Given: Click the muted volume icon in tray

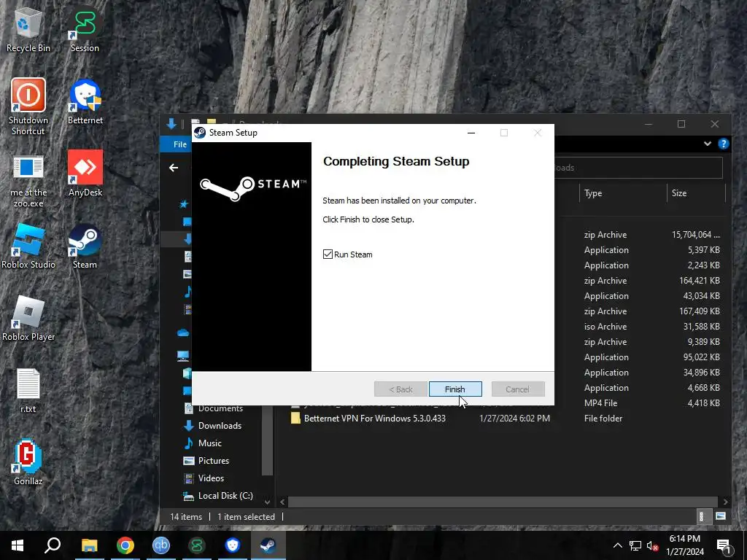Looking at the screenshot, I should point(653,545).
